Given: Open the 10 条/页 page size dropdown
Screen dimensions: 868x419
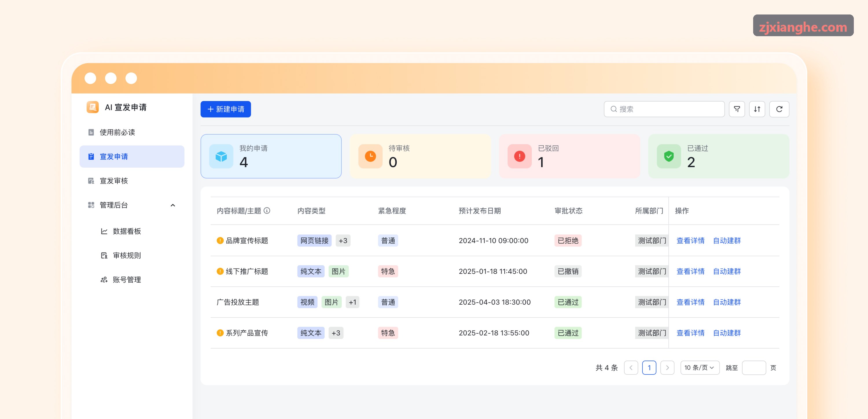Looking at the screenshot, I should tap(700, 368).
